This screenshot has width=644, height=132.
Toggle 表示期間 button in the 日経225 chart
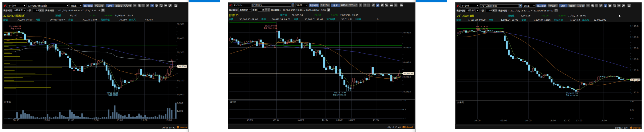314,5
